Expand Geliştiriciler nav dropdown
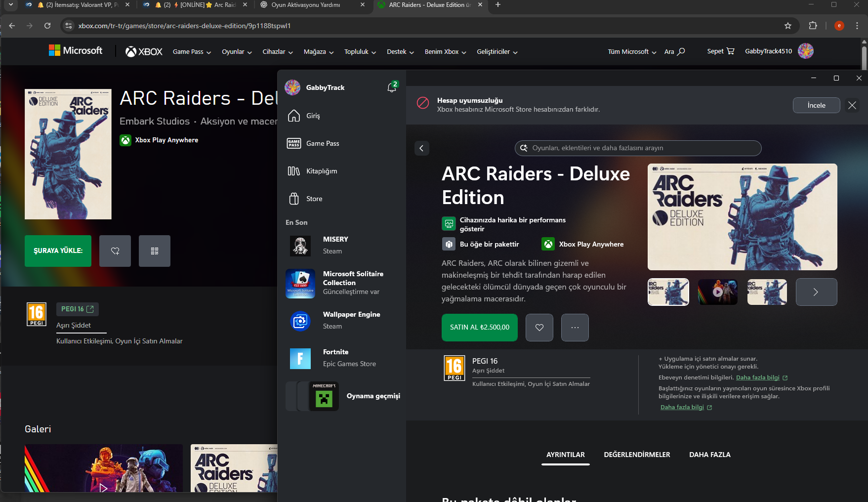The image size is (868, 502). (497, 52)
